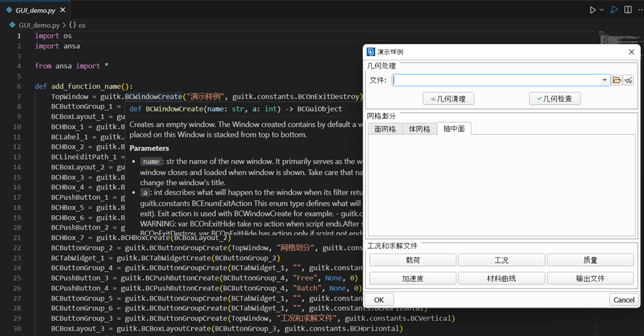Focus the 文件 path input field
The height and width of the screenshot is (336, 644).
(496, 80)
